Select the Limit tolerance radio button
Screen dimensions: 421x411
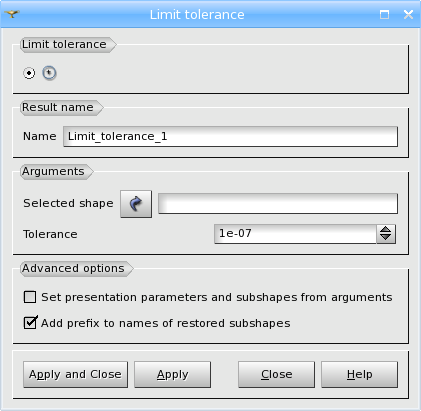(x=29, y=73)
